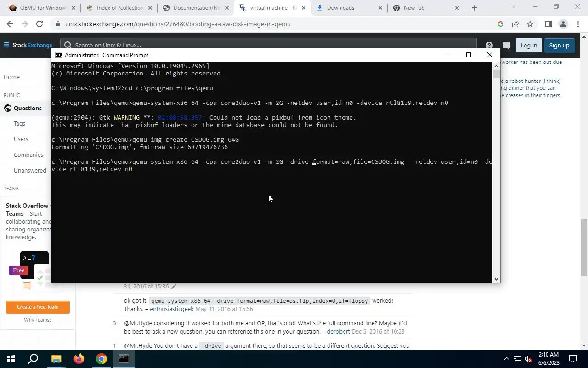Close the New Tab tab
The height and width of the screenshot is (368, 588).
[457, 8]
